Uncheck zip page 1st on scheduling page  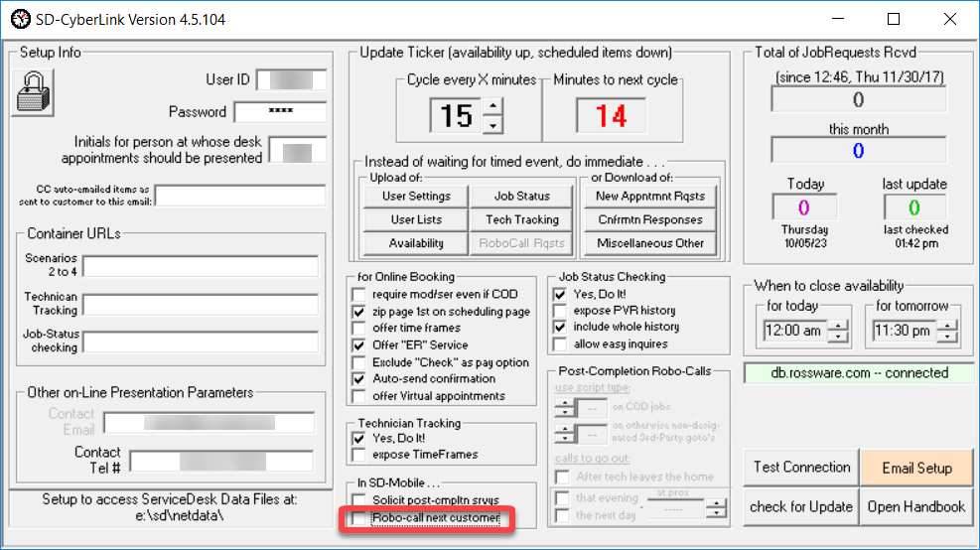358,312
